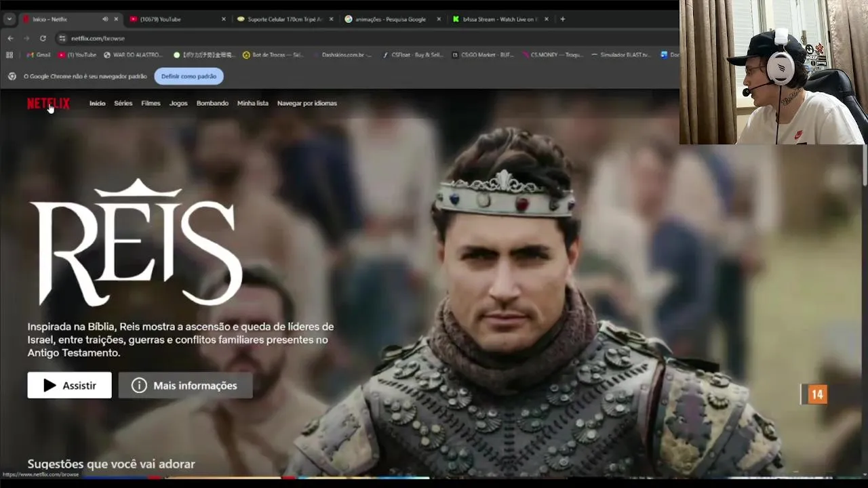Open a new browser tab
This screenshot has width=868, height=488.
563,19
